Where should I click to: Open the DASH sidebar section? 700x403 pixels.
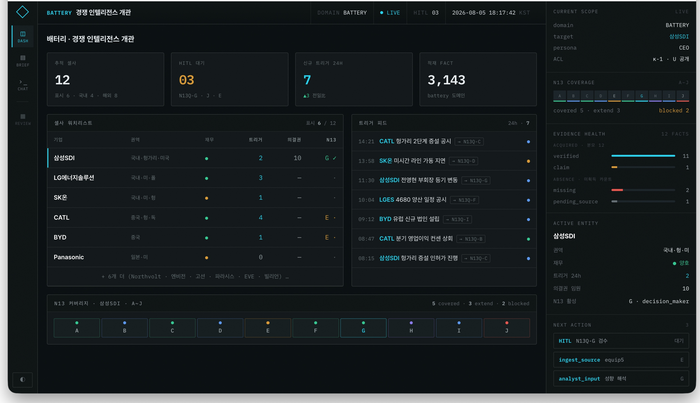click(x=23, y=36)
